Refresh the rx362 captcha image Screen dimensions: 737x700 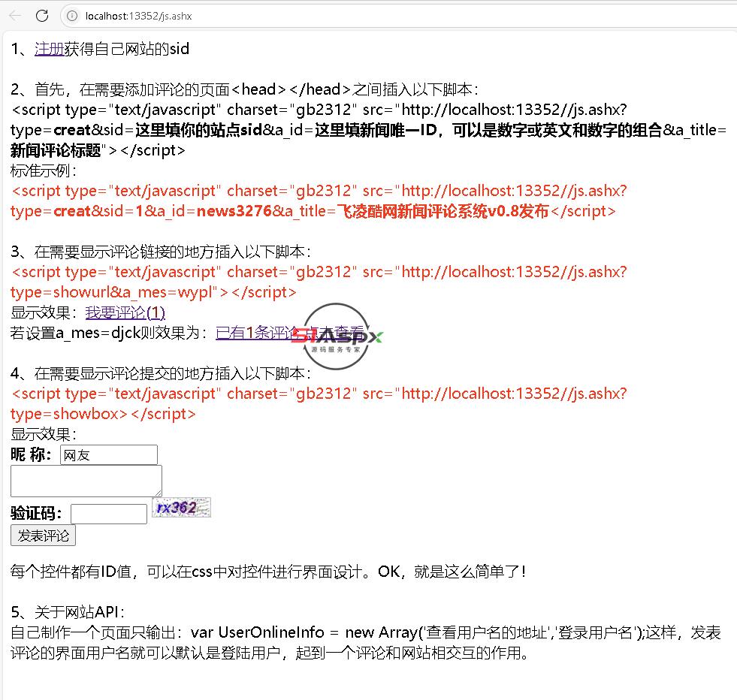(181, 508)
